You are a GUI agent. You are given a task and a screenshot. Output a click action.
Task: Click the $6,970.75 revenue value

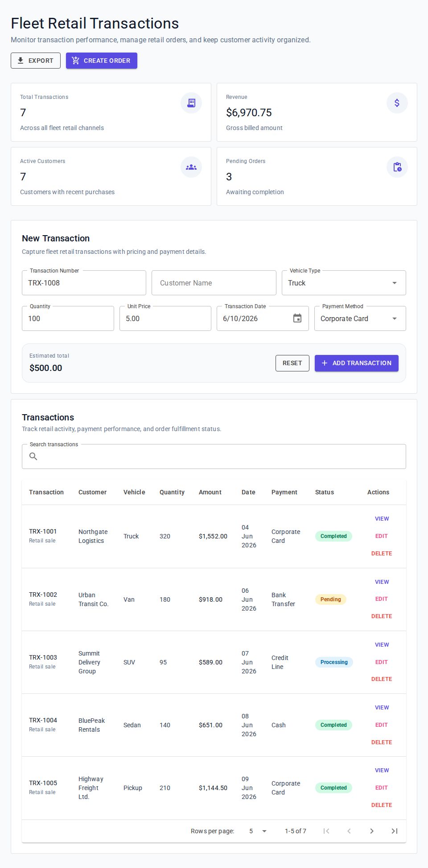click(x=249, y=113)
